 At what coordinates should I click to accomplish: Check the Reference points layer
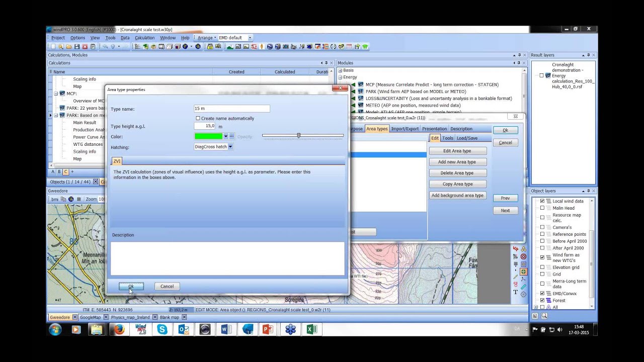pyautogui.click(x=542, y=234)
